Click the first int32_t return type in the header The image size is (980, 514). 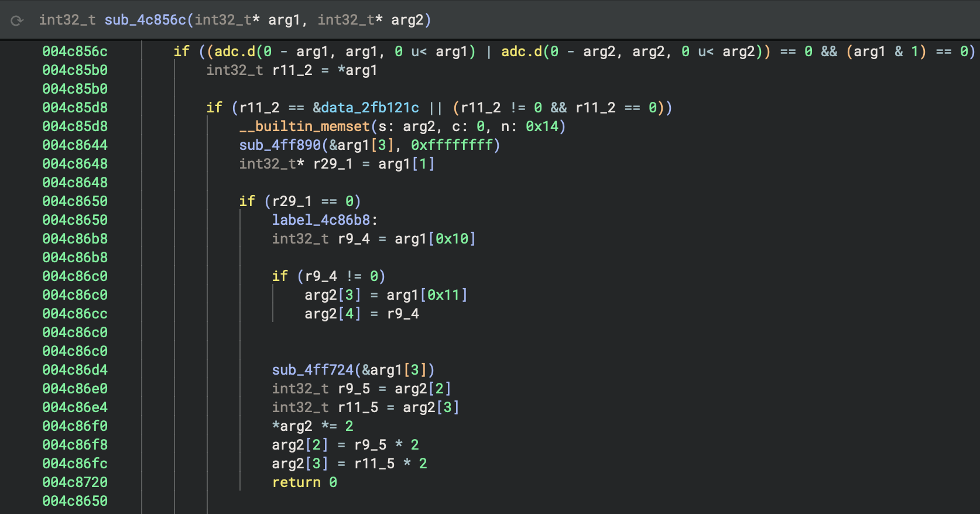[x=67, y=20]
